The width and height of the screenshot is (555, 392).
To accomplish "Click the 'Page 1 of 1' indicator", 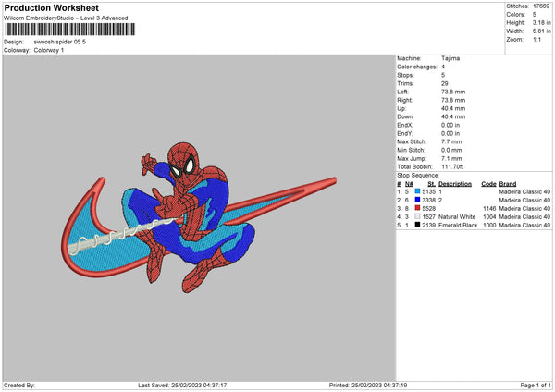I will (536, 386).
